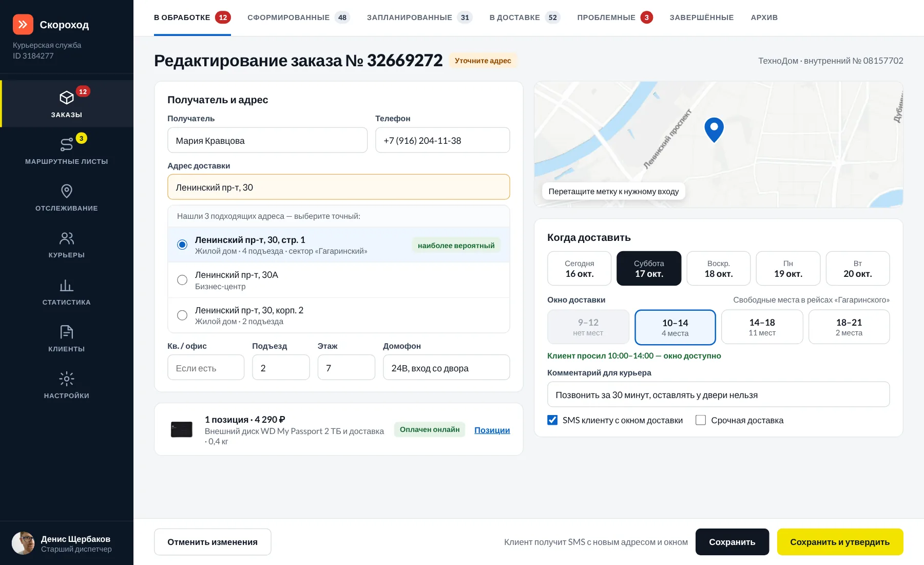Choose address Ленинский пр-т, 30, корп. 2

[339, 315]
